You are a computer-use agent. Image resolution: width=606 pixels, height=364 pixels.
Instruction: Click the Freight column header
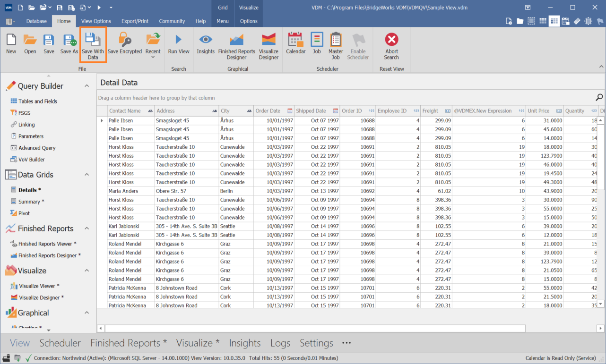pyautogui.click(x=436, y=111)
